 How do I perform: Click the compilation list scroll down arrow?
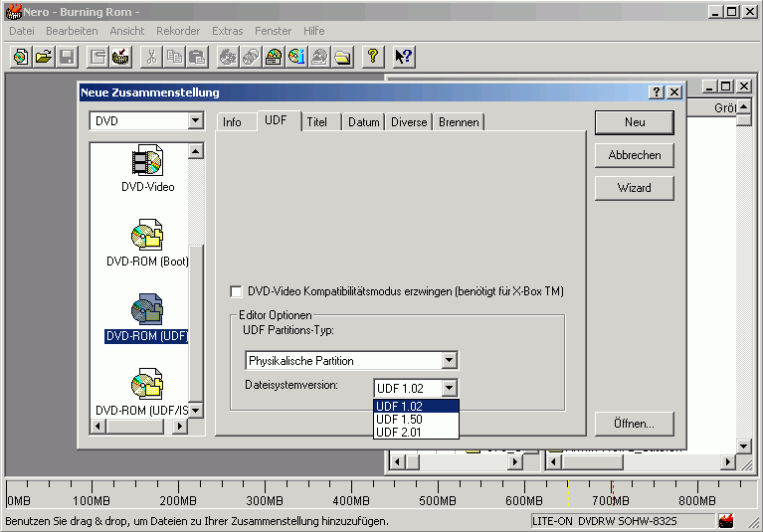(x=196, y=411)
